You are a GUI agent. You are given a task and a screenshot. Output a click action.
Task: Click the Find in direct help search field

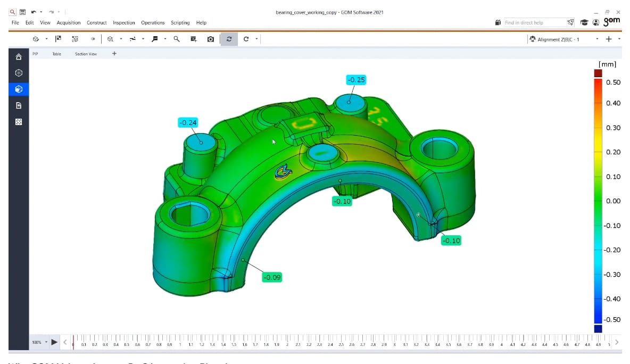click(x=533, y=22)
